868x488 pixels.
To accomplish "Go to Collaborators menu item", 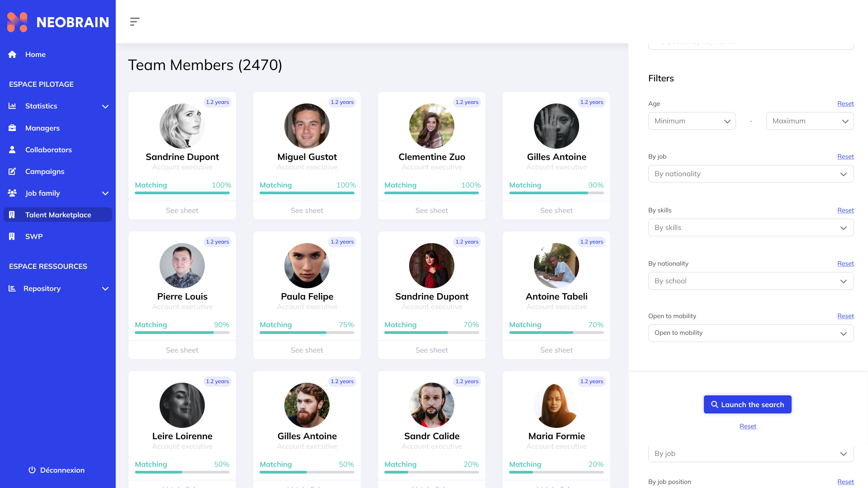I will (48, 150).
